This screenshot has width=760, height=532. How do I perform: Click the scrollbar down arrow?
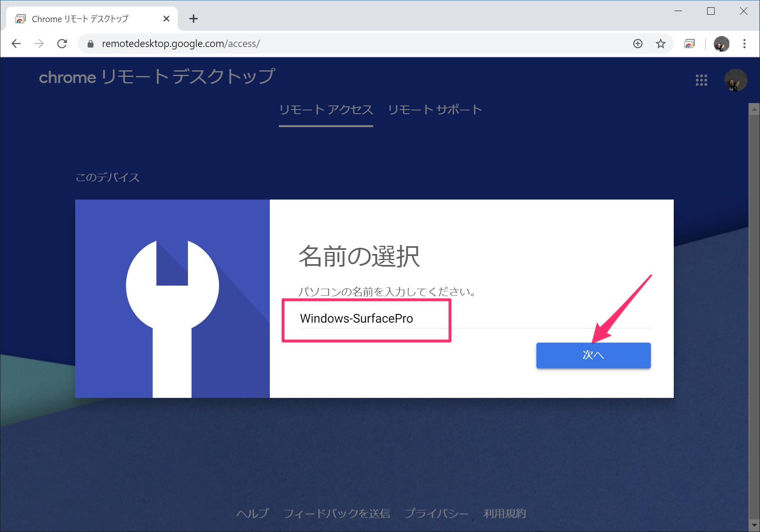point(754,525)
